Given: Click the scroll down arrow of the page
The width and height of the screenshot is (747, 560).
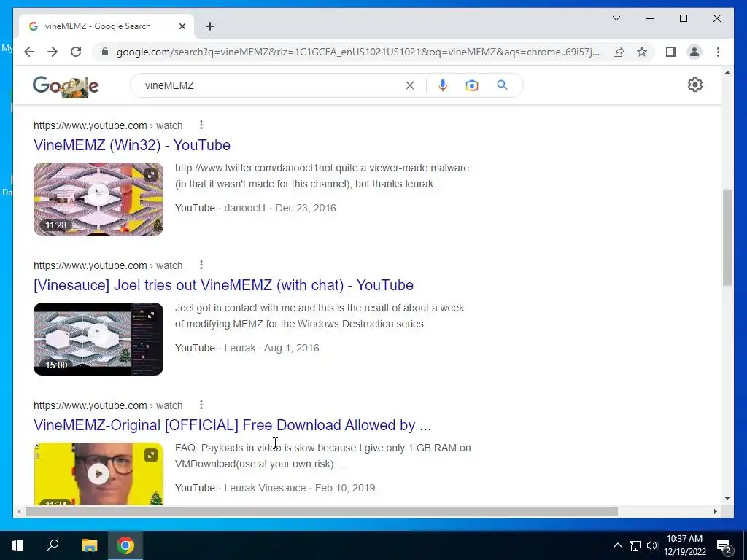Looking at the screenshot, I should (727, 499).
